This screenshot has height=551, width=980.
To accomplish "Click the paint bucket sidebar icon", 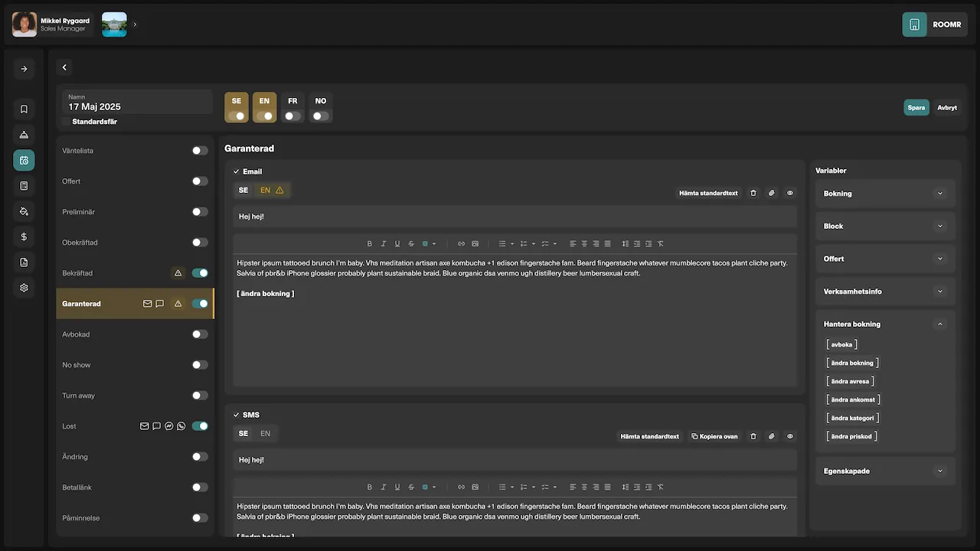I will (x=24, y=211).
